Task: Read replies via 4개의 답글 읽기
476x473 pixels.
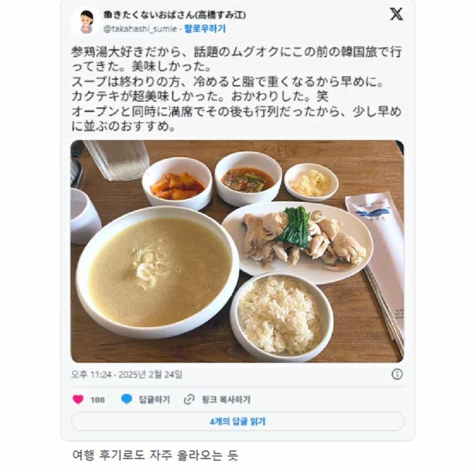Action: pos(238,422)
